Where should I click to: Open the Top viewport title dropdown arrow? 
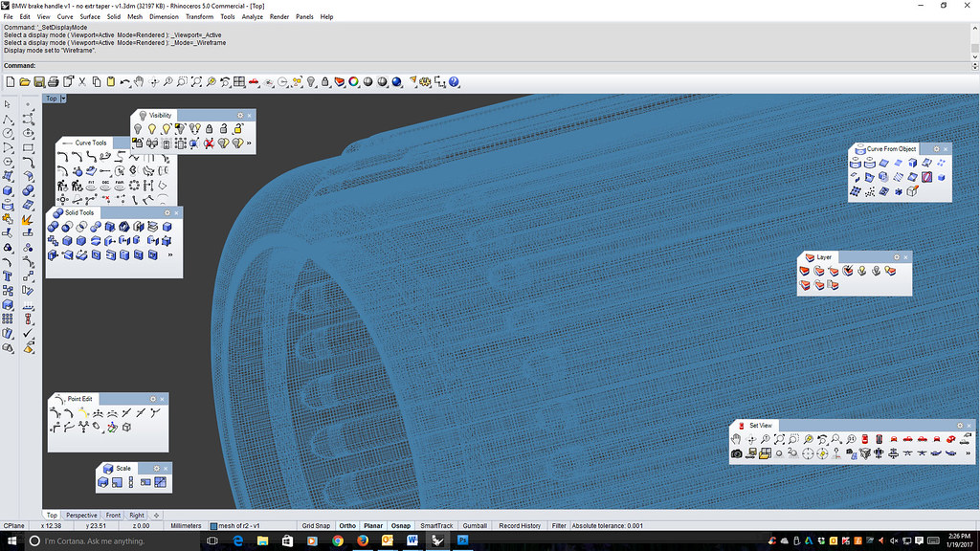coord(63,99)
